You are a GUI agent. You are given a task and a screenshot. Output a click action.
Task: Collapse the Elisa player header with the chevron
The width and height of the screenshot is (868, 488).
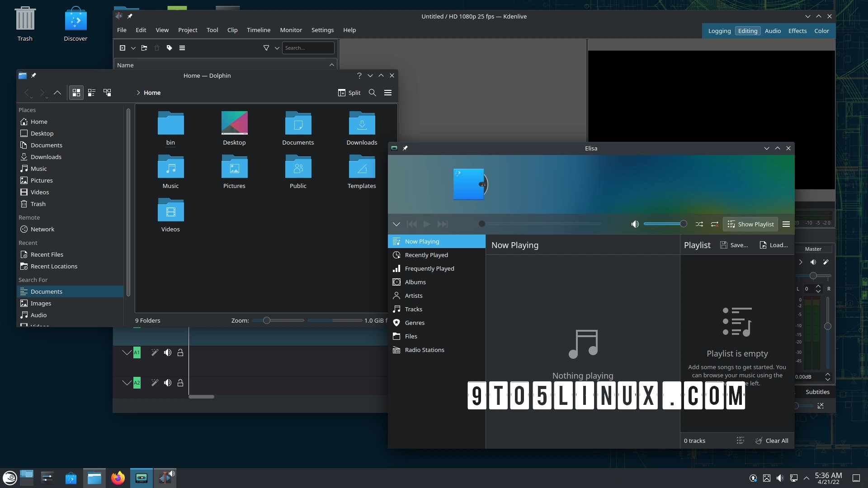[x=396, y=224]
